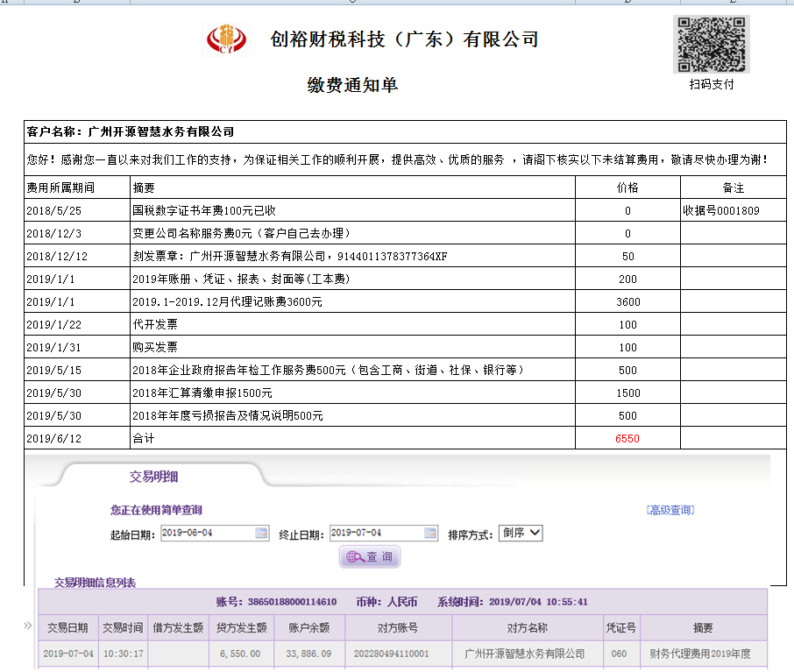This screenshot has height=672, width=794.
Task: Select the total amount 6550 cell
Action: tap(627, 438)
